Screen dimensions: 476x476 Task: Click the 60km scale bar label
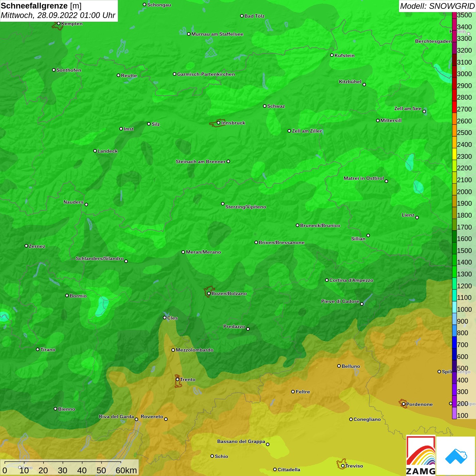(126, 470)
